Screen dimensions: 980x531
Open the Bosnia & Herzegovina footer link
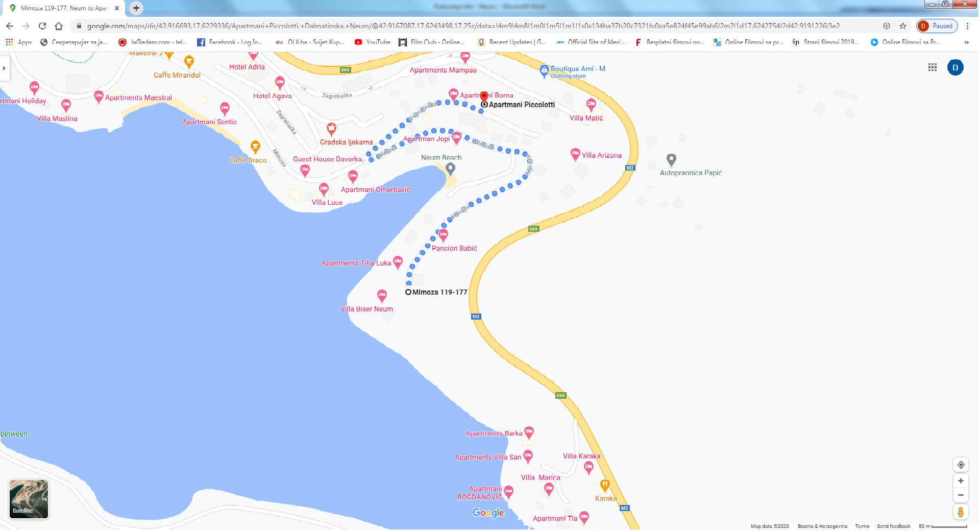click(x=822, y=526)
